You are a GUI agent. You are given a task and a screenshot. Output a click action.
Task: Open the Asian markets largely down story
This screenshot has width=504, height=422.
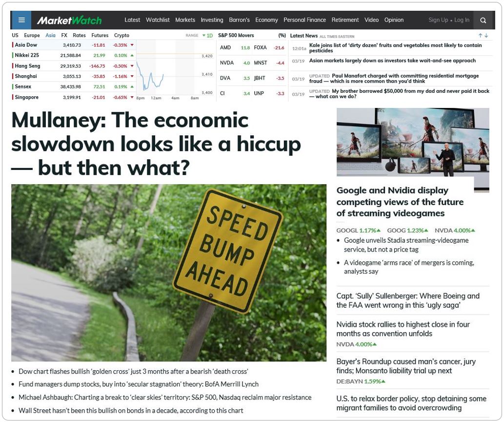392,61
